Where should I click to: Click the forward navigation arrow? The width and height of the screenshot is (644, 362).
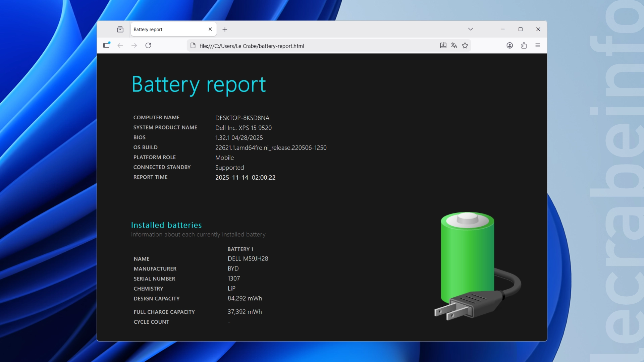pos(134,46)
